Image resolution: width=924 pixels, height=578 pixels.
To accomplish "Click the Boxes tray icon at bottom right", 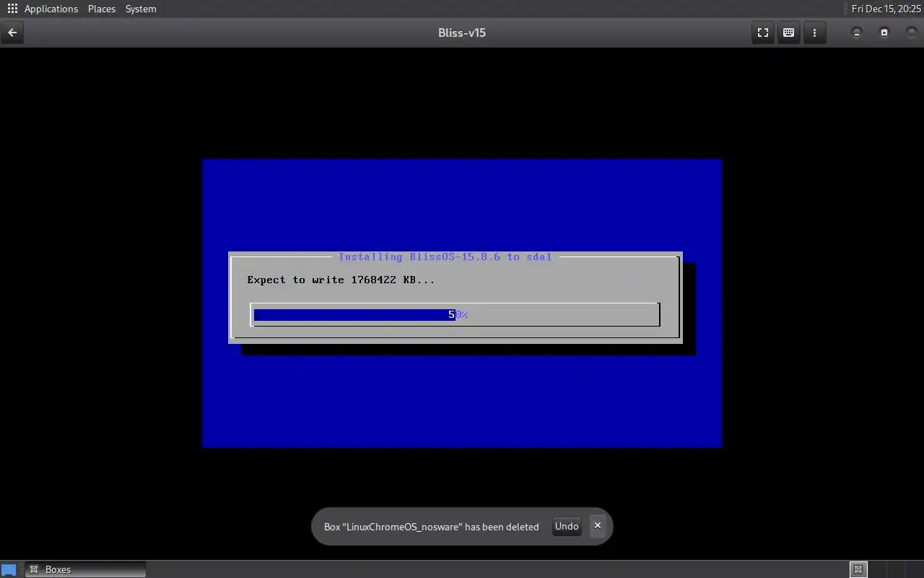I will 858,569.
